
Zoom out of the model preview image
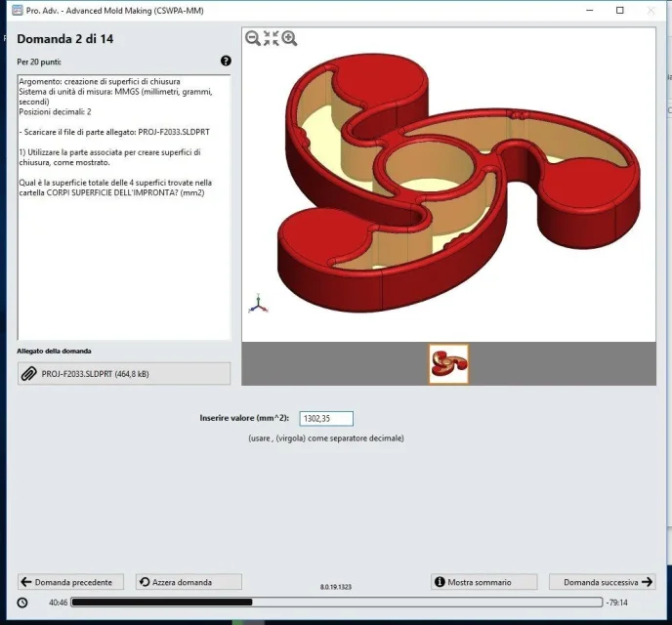(x=253, y=38)
